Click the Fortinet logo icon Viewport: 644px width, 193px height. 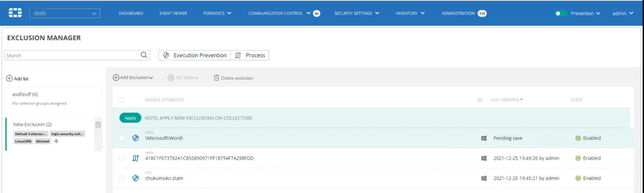[x=15, y=13]
